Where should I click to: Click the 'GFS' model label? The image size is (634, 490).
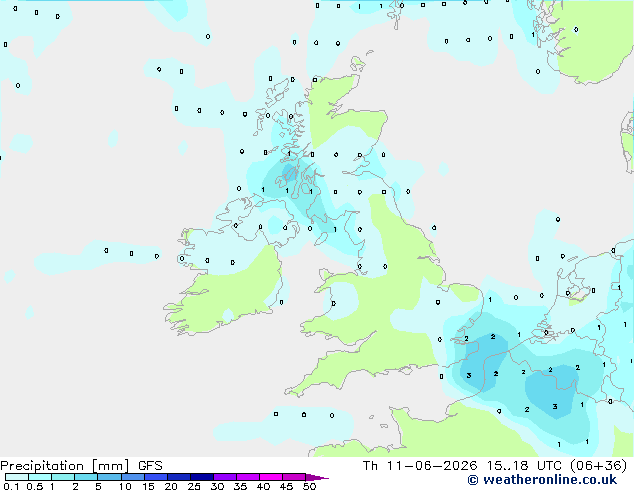point(150,466)
